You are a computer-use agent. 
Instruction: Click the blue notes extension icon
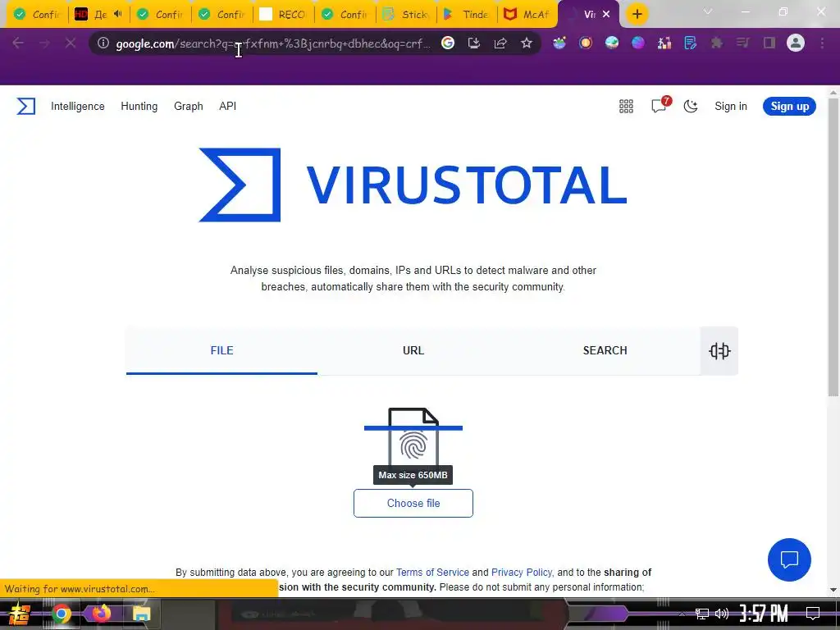[x=691, y=43]
